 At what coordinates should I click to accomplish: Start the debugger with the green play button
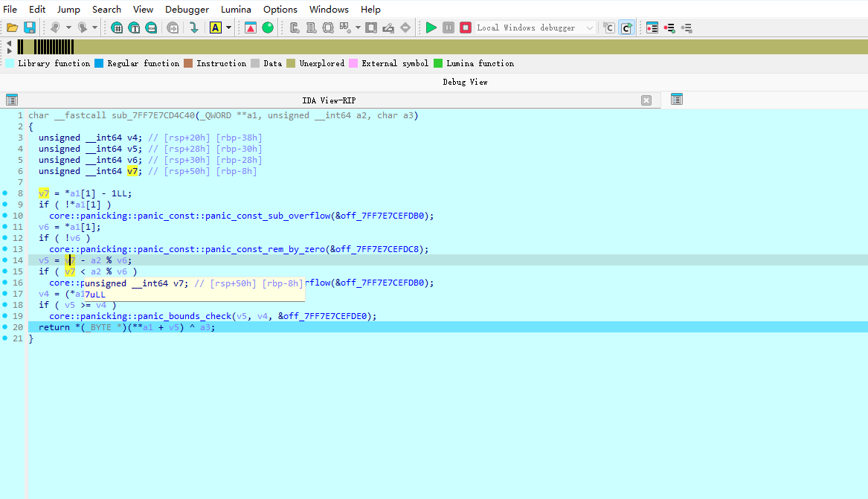(x=431, y=28)
